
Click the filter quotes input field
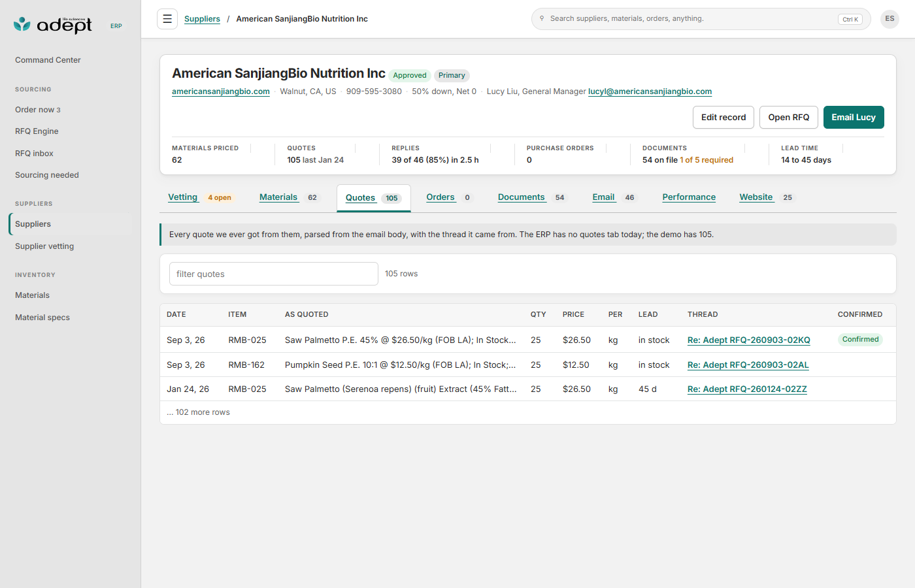click(x=274, y=274)
